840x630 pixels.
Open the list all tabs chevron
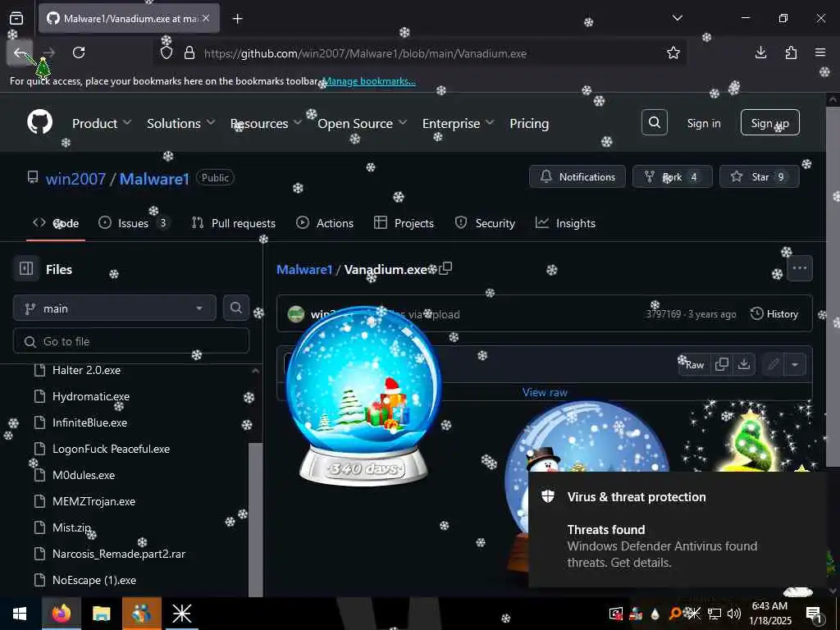pos(677,18)
